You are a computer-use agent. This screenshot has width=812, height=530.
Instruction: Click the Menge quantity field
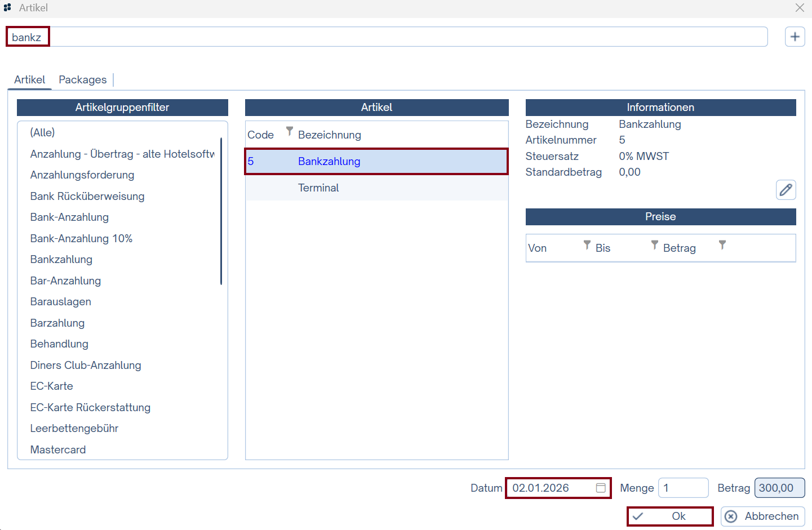click(683, 488)
